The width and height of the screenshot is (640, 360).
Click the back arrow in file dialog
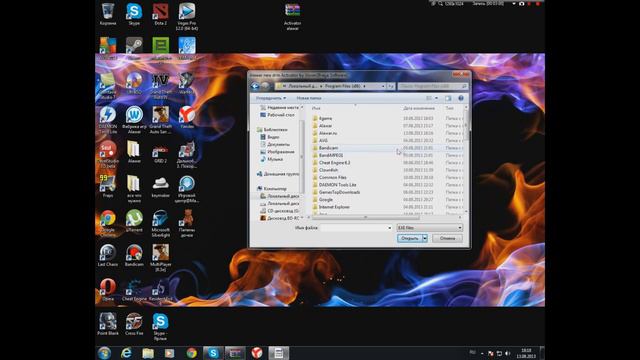point(255,86)
